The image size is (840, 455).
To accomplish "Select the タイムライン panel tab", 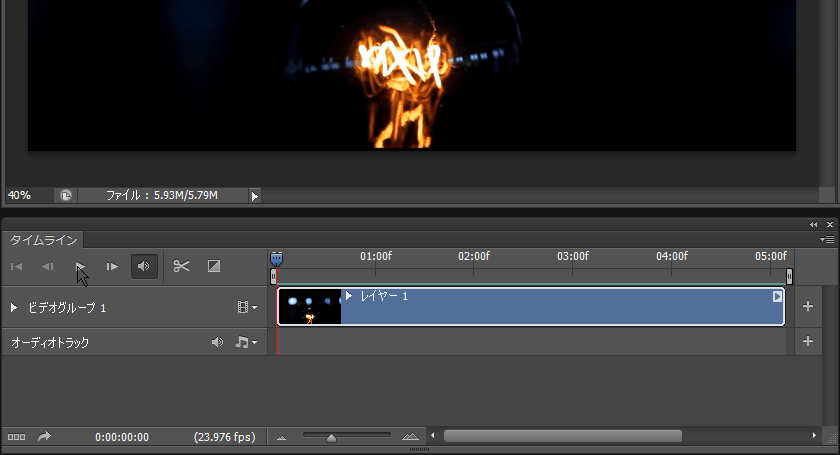I will [43, 240].
